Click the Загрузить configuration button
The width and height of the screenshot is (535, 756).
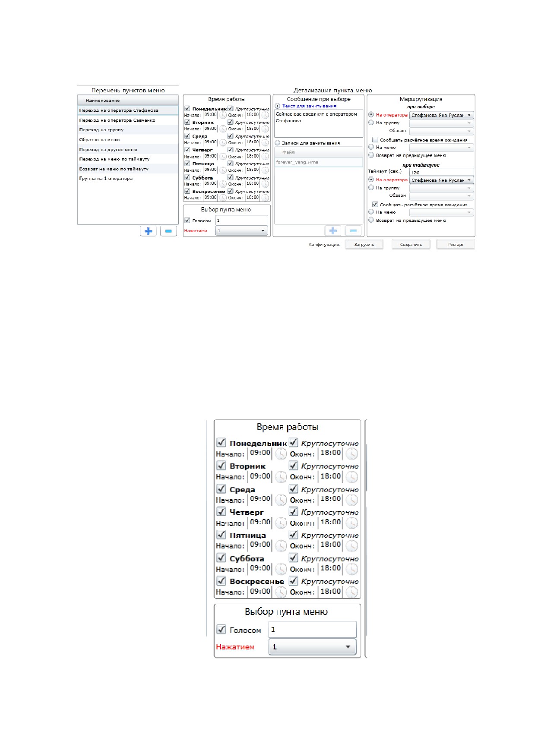tap(364, 245)
